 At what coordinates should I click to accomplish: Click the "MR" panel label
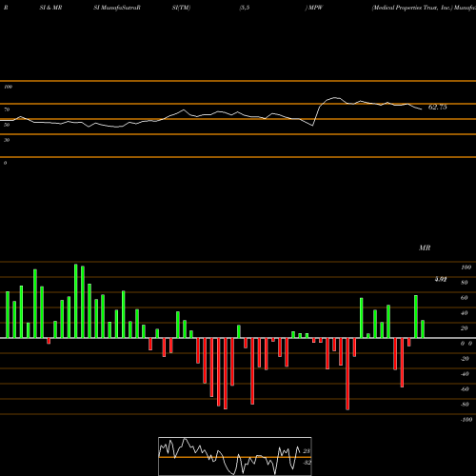point(425,248)
